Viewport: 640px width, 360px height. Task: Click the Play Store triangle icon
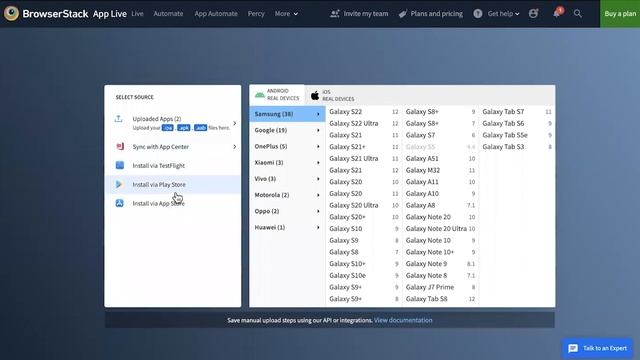(119, 184)
